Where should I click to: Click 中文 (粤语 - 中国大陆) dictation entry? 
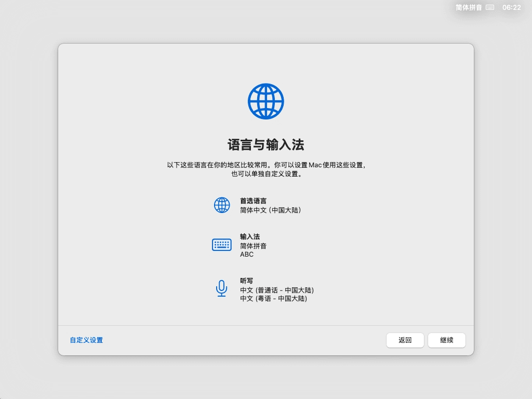[273, 299]
